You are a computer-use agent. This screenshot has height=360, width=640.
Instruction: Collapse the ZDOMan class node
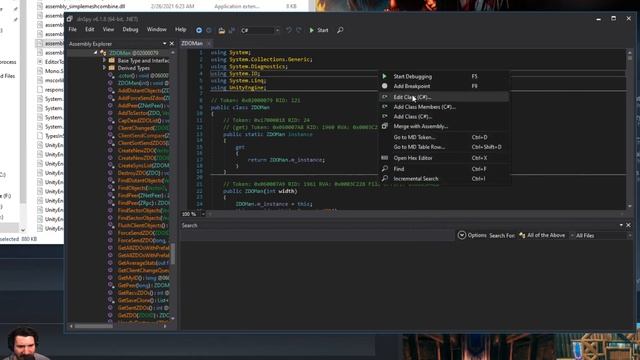[x=96, y=53]
